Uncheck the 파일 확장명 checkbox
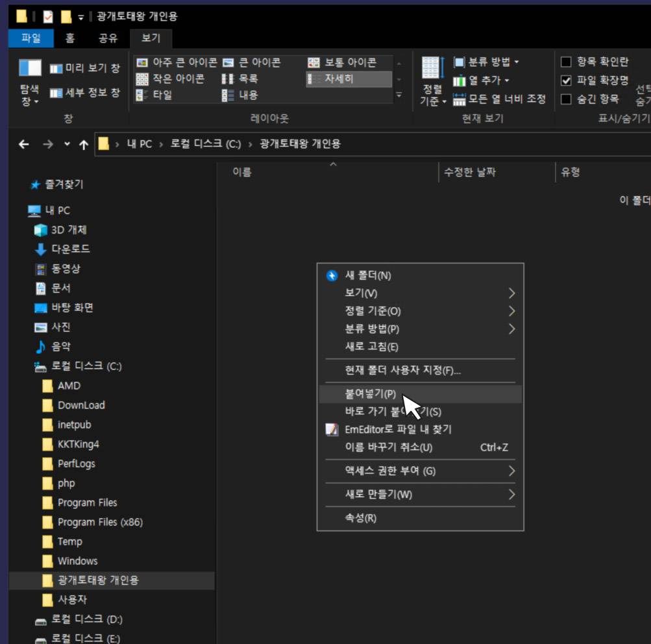Screen dimensions: 651x644 [566, 80]
